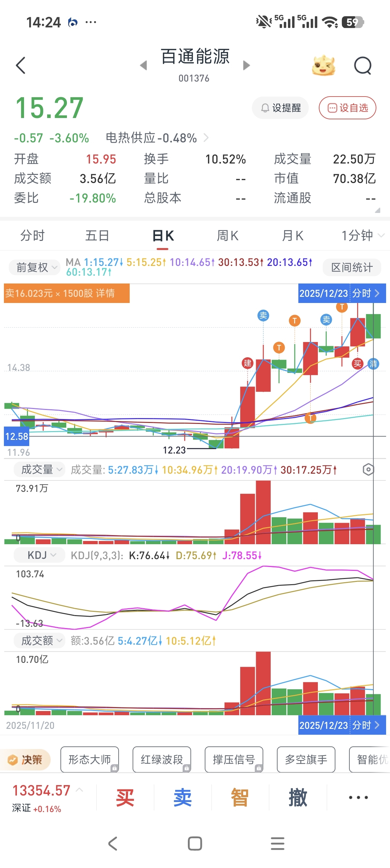Image resolution: width=390 pixels, height=868 pixels.
Task: Open 撑压信号 tool
Action: click(234, 759)
